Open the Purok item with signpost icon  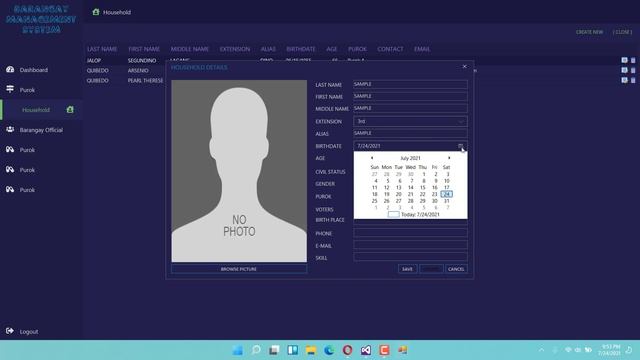point(27,90)
